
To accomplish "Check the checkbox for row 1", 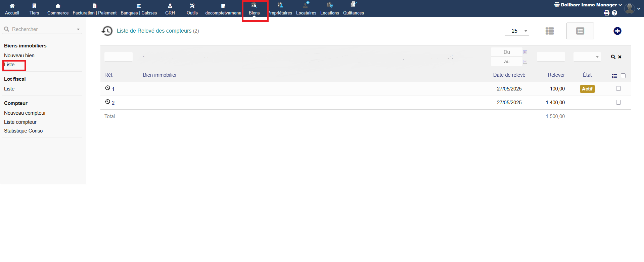I will point(618,88).
